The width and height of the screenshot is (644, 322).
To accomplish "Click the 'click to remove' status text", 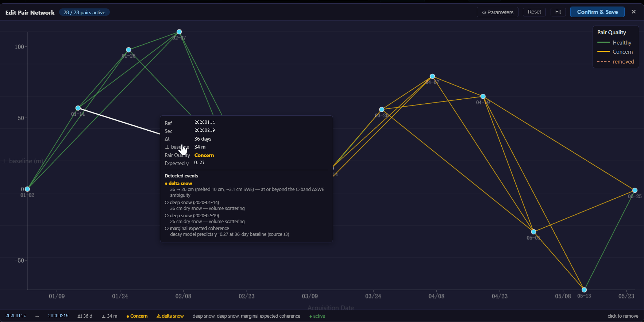I will click(623, 316).
